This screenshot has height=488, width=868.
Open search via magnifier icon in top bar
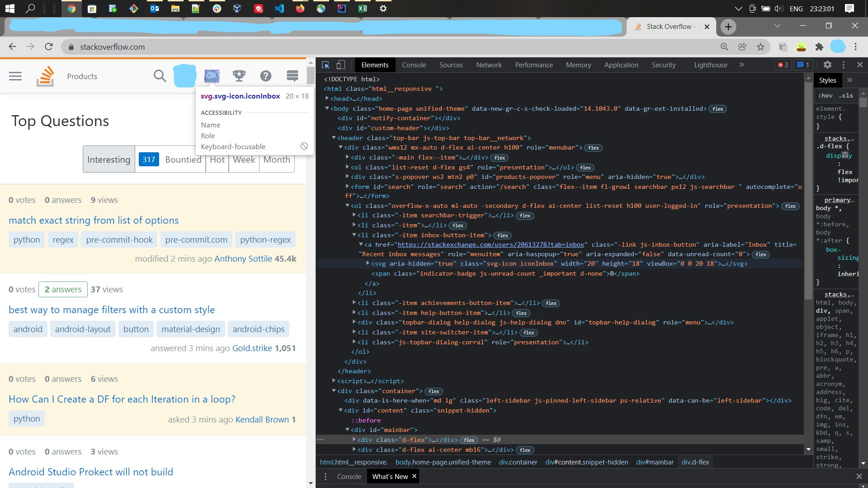pyautogui.click(x=160, y=76)
